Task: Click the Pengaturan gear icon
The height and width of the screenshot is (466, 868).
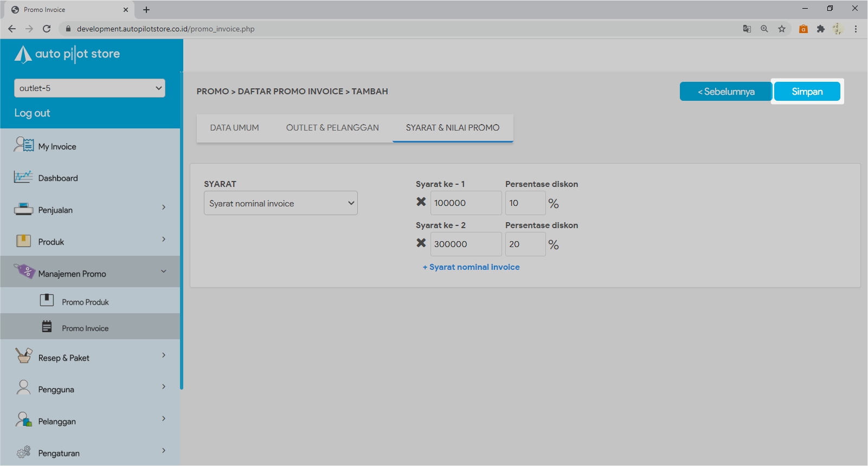Action: coord(23,452)
